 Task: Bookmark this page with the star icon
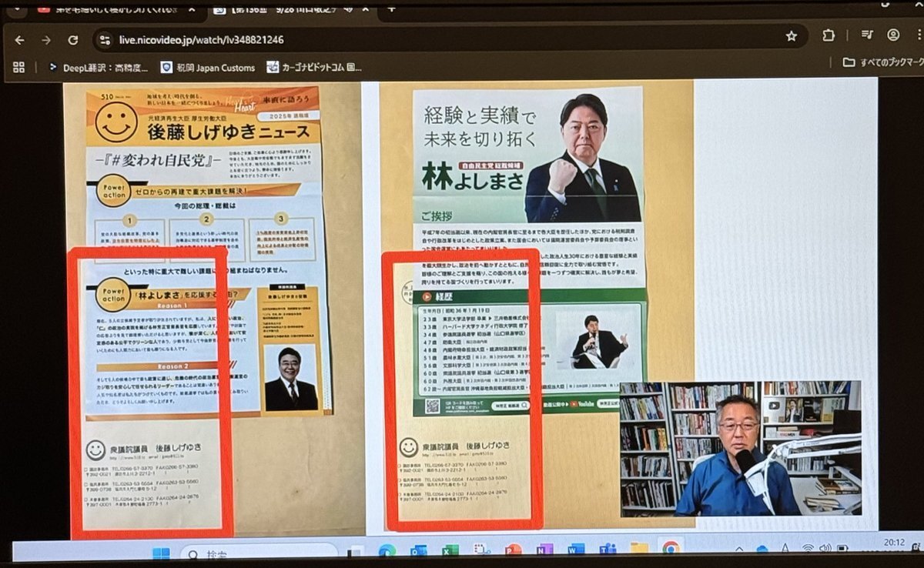791,36
